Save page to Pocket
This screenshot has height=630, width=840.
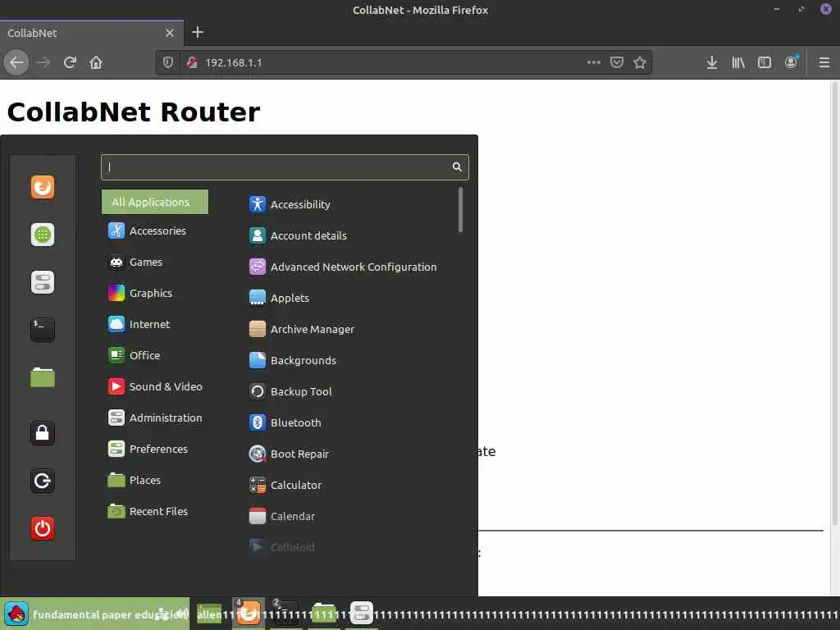617,62
